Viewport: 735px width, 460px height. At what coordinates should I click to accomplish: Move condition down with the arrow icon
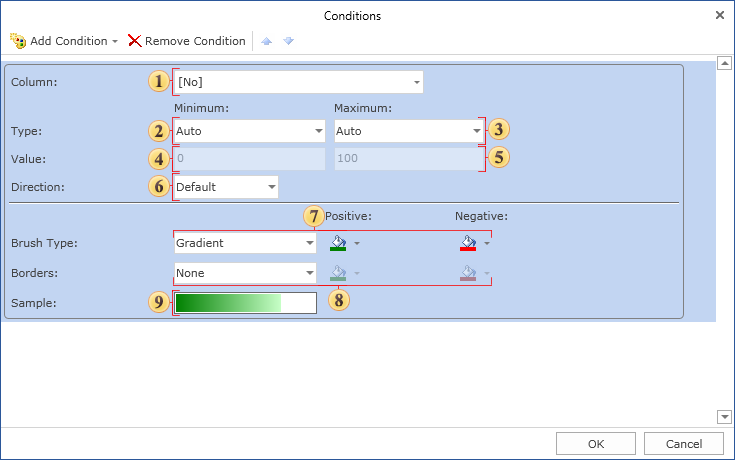[288, 41]
